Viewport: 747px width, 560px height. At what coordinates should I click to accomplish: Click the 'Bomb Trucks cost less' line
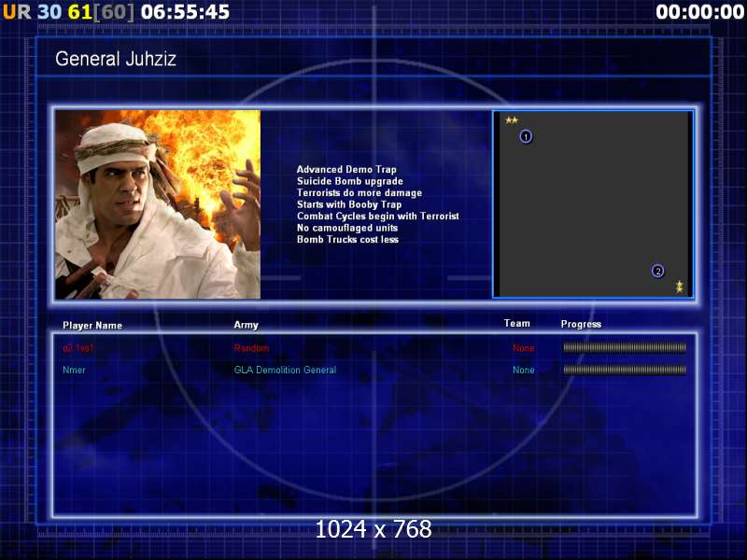(347, 240)
